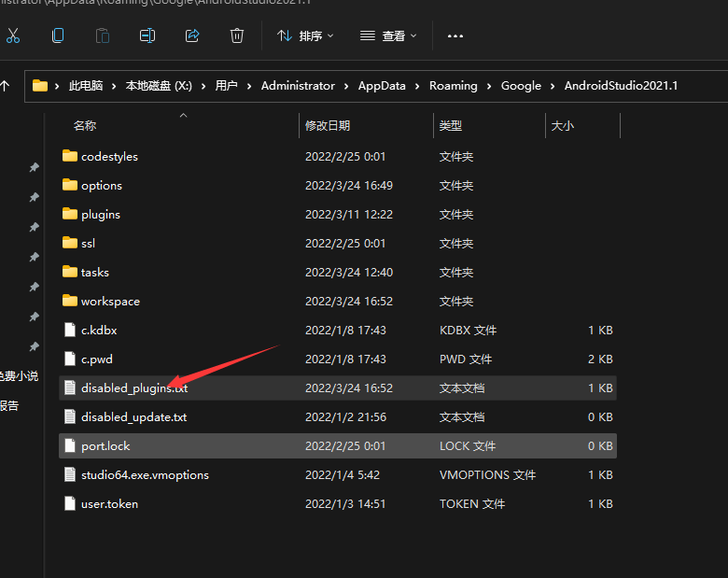Click the Delete trash can icon
The height and width of the screenshot is (578, 728).
coord(237,35)
